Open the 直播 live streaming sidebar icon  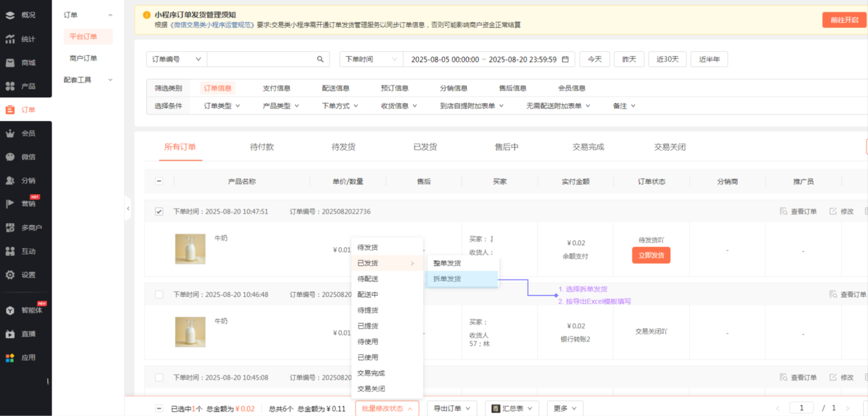pyautogui.click(x=10, y=334)
